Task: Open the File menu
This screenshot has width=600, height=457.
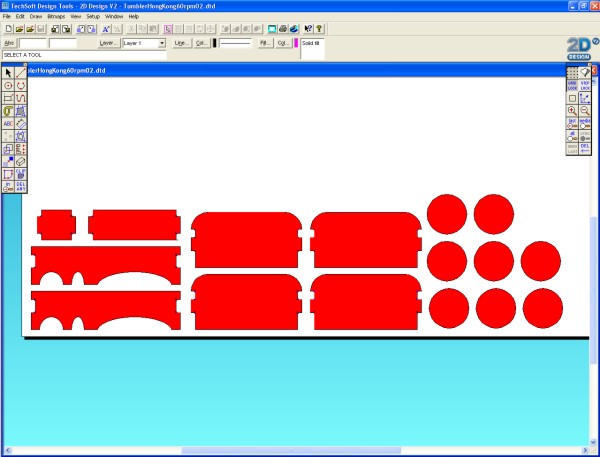Action: [x=7, y=16]
